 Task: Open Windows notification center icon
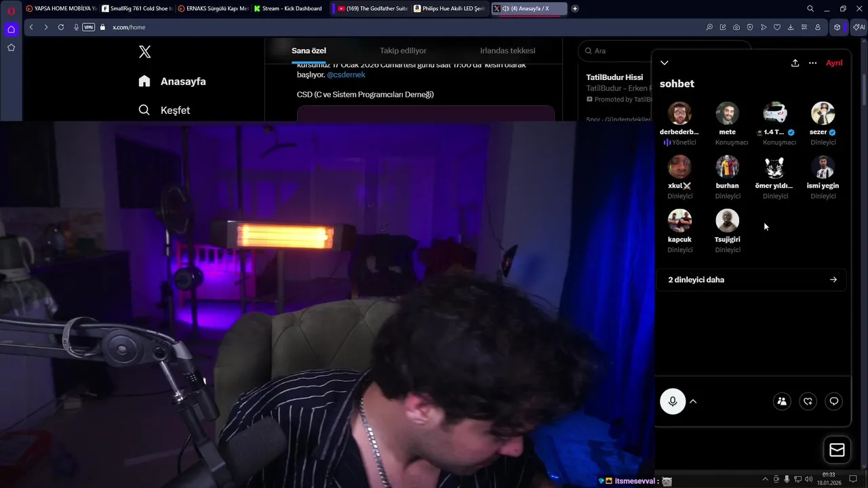853,479
